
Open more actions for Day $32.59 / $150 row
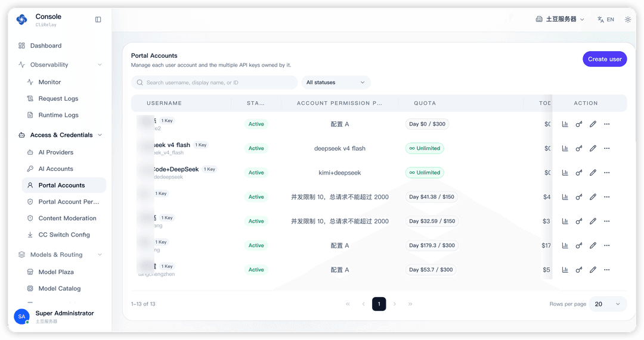pos(606,221)
